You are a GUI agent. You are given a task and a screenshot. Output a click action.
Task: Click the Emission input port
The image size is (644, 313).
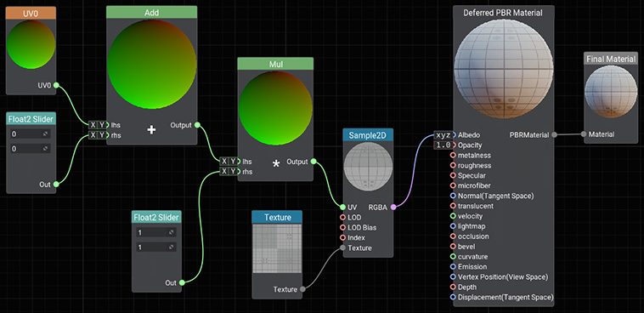tap(453, 266)
